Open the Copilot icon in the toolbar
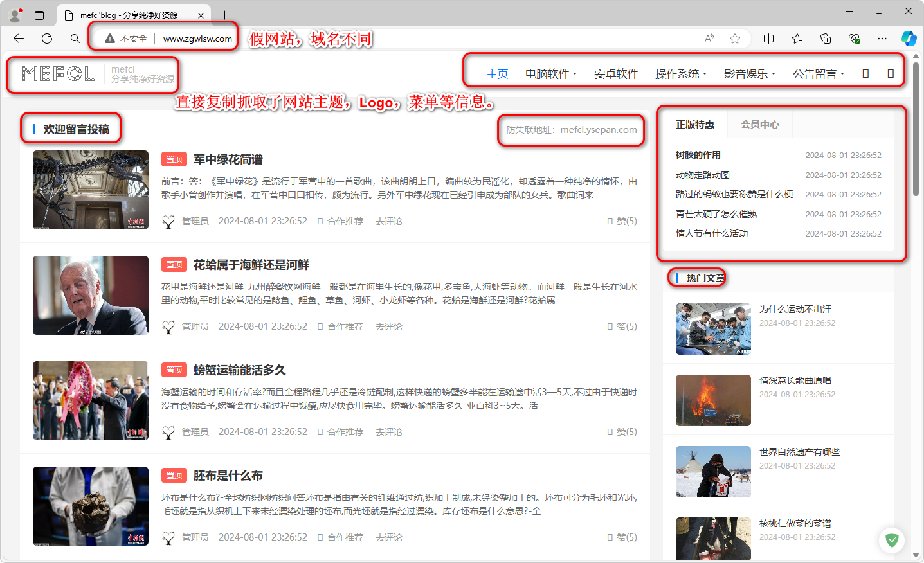 909,39
